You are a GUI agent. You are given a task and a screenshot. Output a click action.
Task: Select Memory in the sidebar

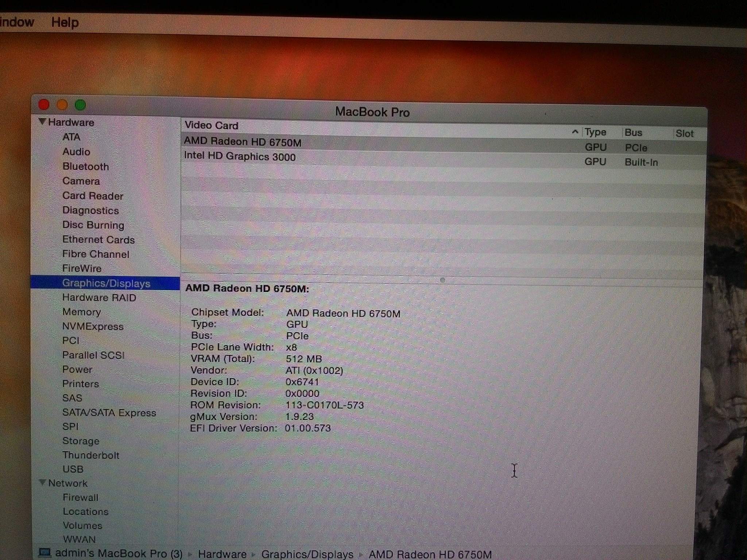tap(81, 312)
